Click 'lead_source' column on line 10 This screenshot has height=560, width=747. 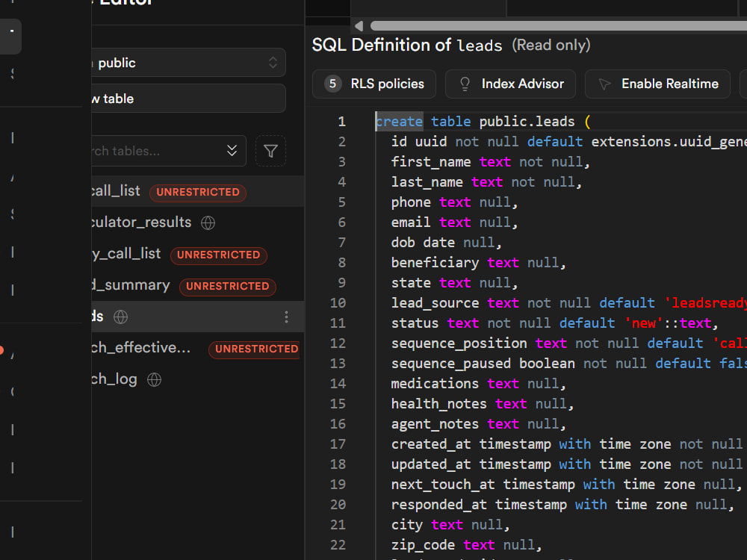435,303
